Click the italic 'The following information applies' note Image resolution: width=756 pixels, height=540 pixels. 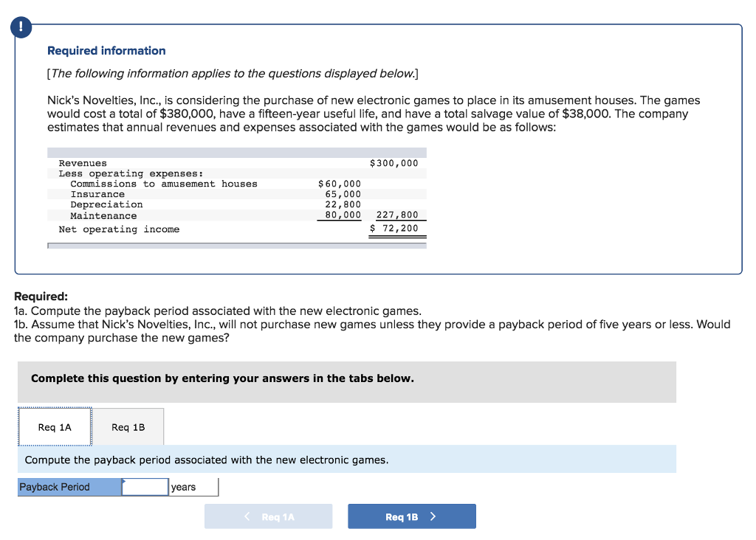coord(233,73)
